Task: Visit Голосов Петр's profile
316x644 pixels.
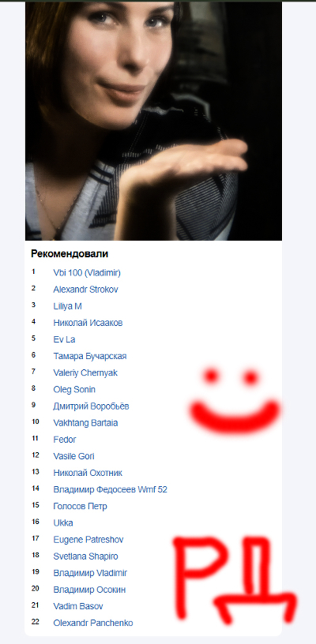Action: (80, 506)
